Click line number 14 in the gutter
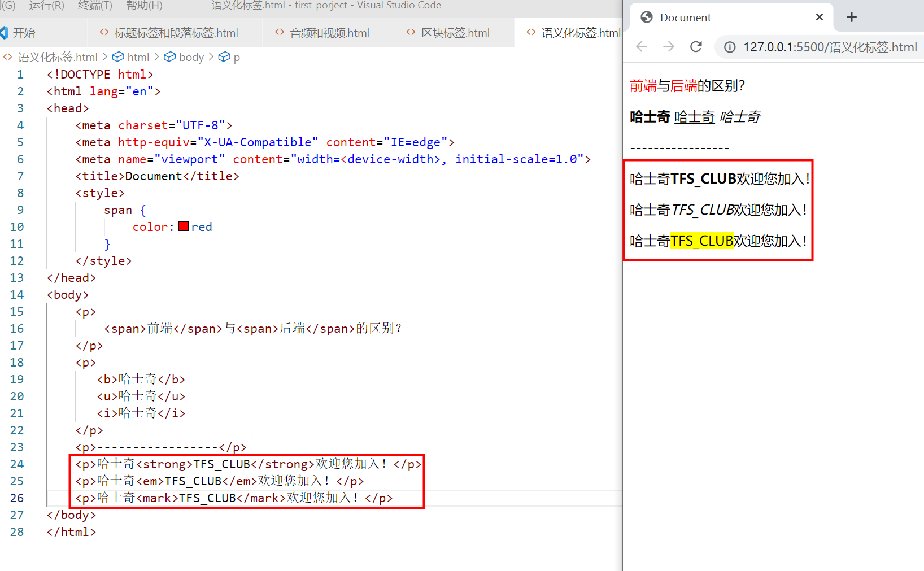This screenshot has width=924, height=571. [17, 295]
